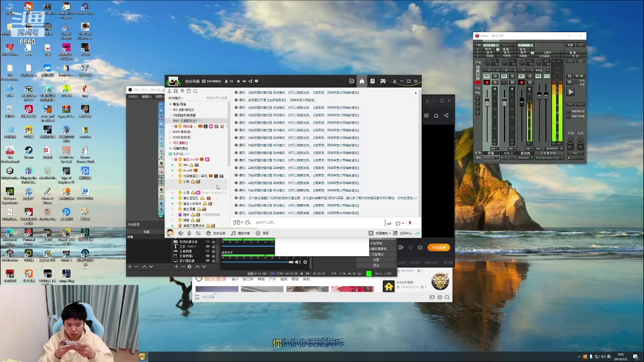Click the bell icon in the black window

pos(436,116)
